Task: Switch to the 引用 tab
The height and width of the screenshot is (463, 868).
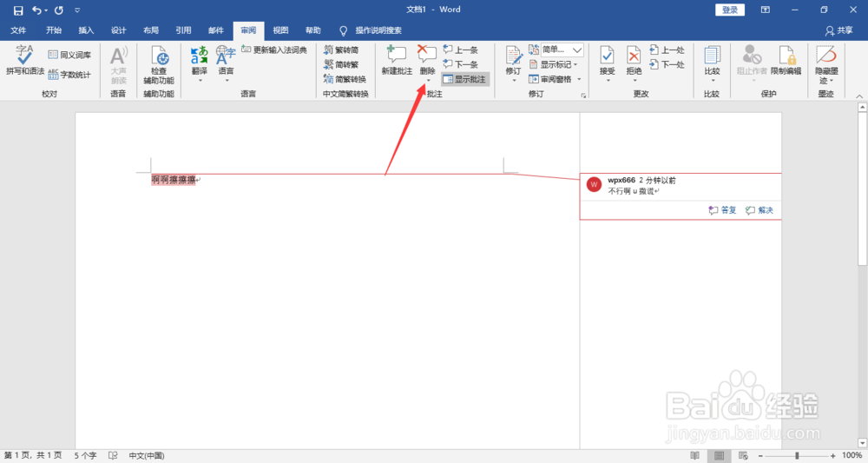Action: pos(183,30)
